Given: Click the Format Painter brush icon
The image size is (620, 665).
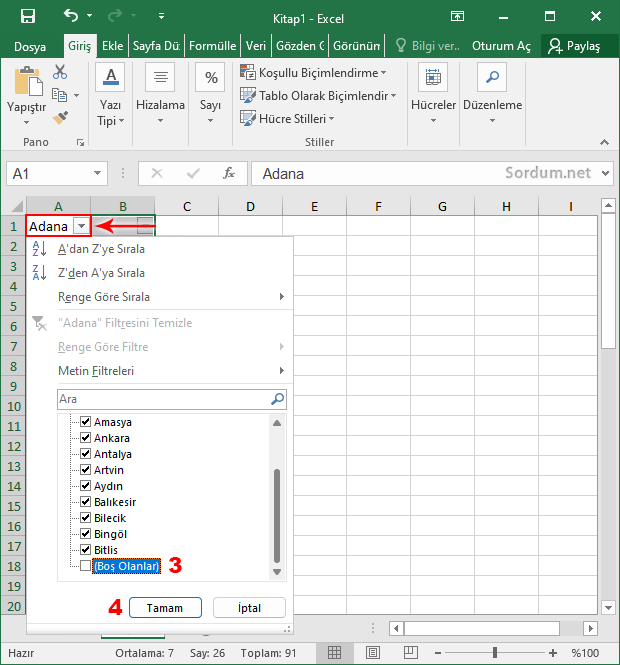Looking at the screenshot, I should coord(60,117).
